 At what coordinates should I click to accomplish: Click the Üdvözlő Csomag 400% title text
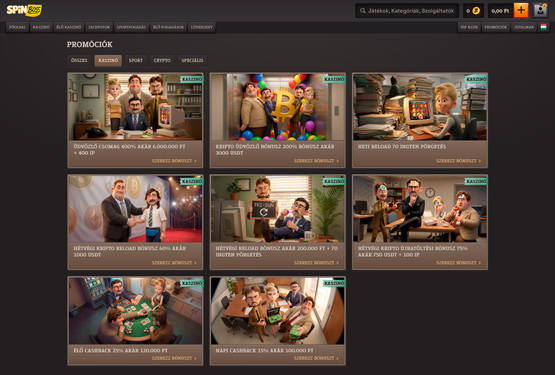pos(129,149)
